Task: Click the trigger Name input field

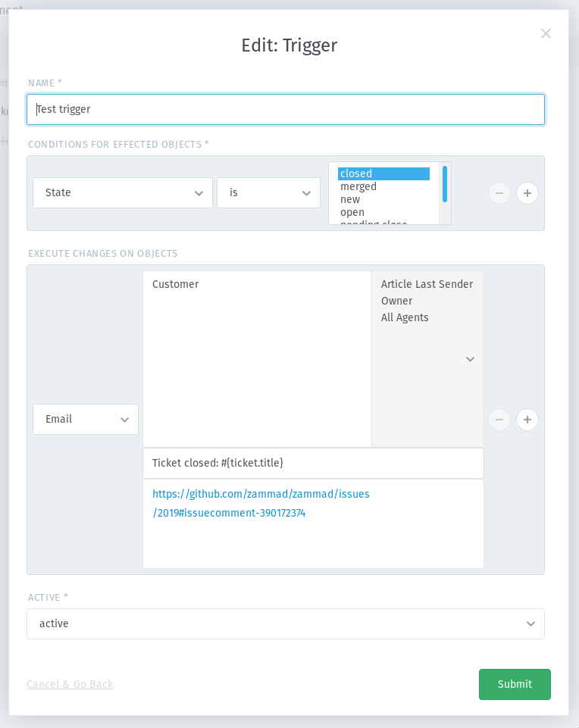Action: click(286, 109)
